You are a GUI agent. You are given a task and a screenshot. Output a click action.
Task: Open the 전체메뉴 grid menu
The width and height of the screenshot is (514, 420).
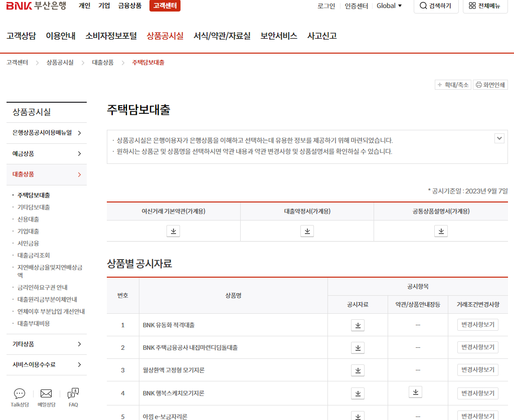pos(485,6)
